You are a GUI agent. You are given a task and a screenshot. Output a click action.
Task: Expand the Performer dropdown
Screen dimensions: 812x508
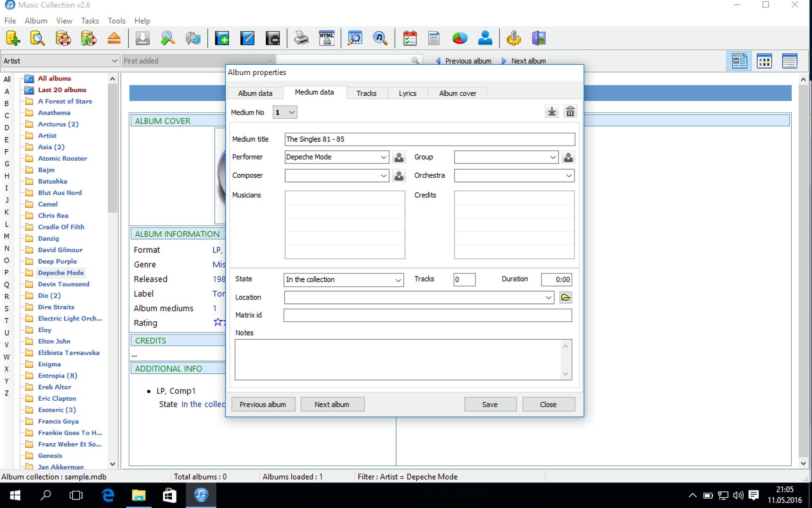[x=383, y=157]
